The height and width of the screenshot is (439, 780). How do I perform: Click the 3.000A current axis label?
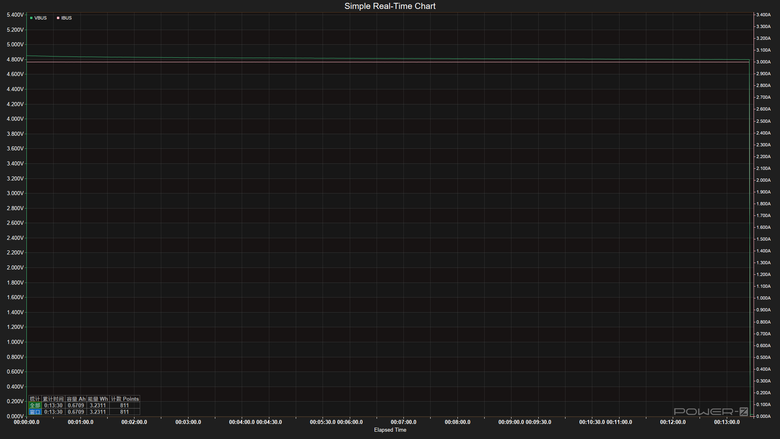point(763,62)
